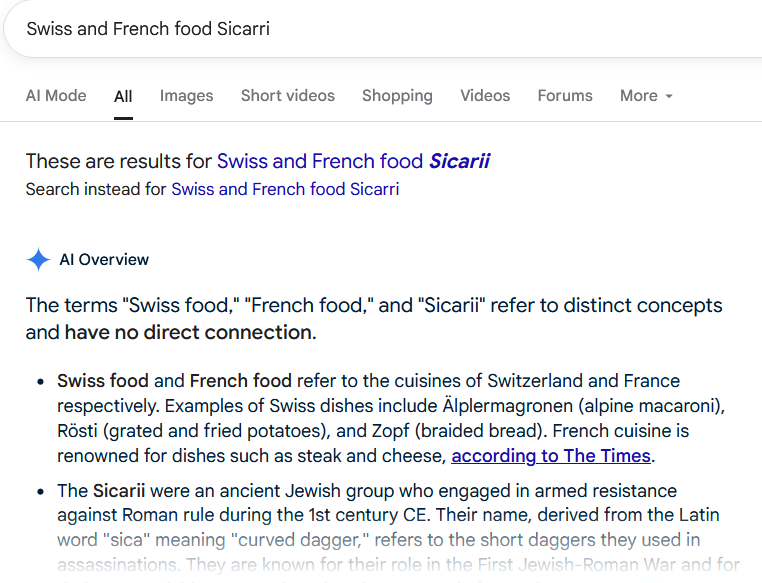Open the 'according to The Times' link

[x=551, y=457]
